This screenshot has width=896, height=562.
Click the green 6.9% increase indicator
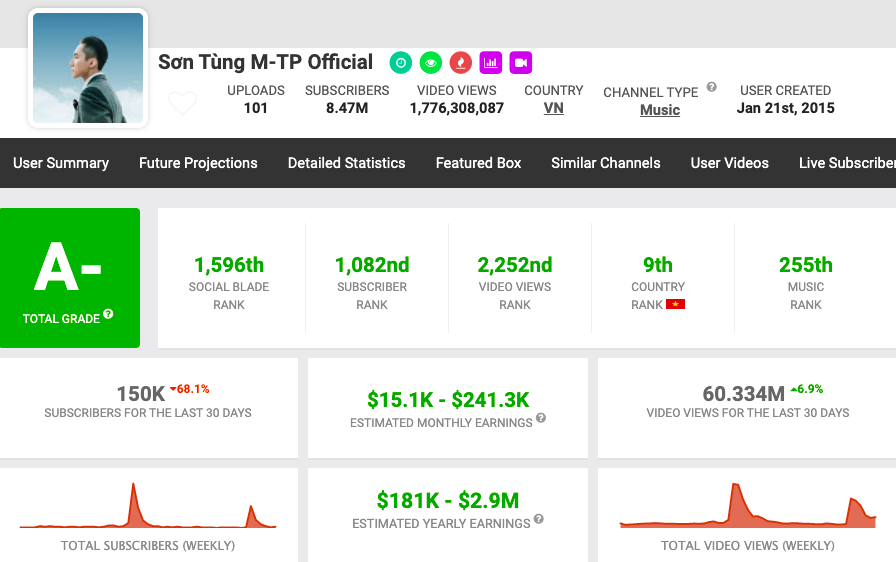807,389
